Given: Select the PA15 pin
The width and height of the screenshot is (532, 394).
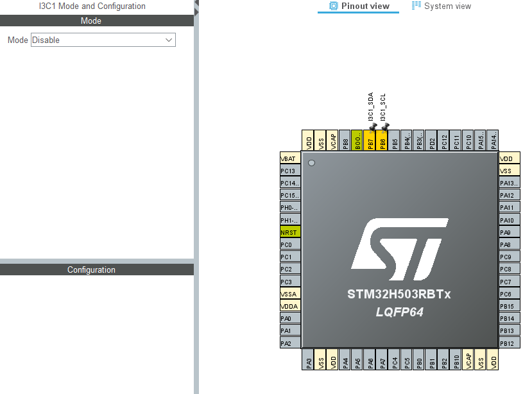Looking at the screenshot, I should click(x=481, y=140).
